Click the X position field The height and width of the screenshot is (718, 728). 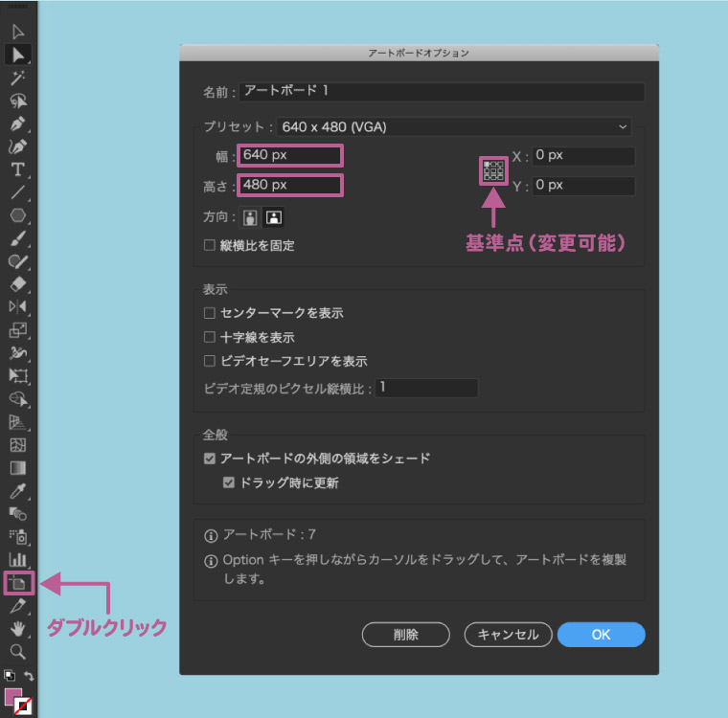tap(583, 155)
